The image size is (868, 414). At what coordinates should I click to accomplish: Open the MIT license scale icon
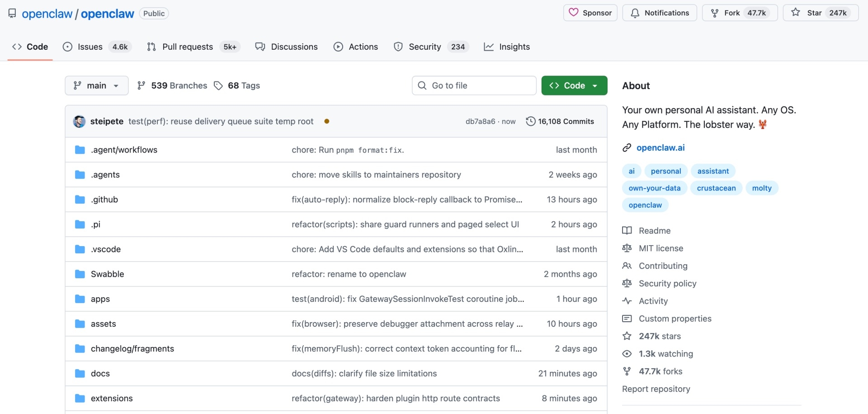(627, 248)
